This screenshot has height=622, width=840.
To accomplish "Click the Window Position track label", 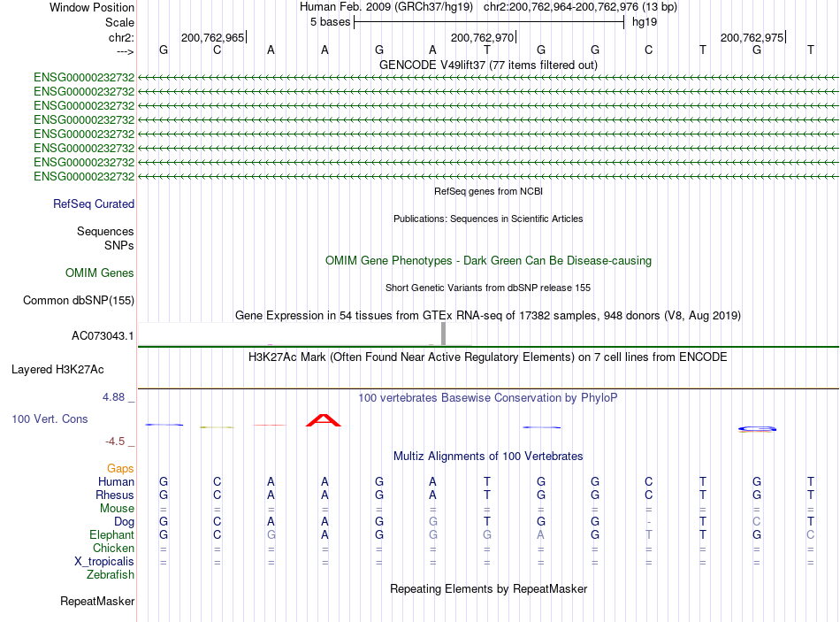I will (92, 7).
